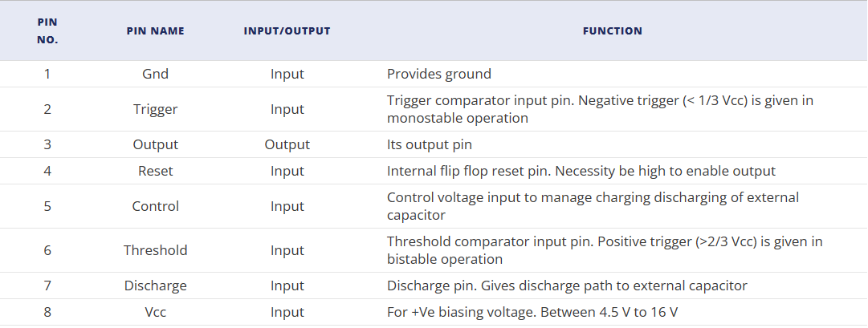
Task: Select the Discharge pin name cell
Action: (x=155, y=286)
